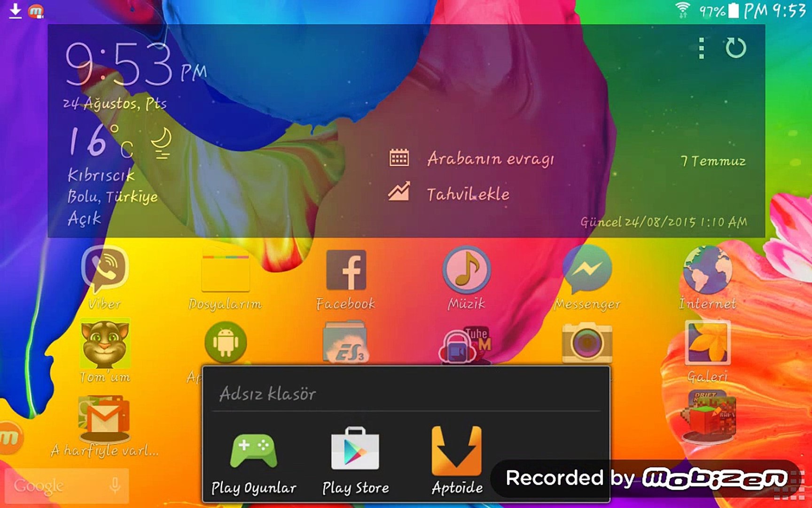Screen dimensions: 812x508
Task: Tap the 9:53 PM widget clock
Action: pyautogui.click(x=136, y=64)
